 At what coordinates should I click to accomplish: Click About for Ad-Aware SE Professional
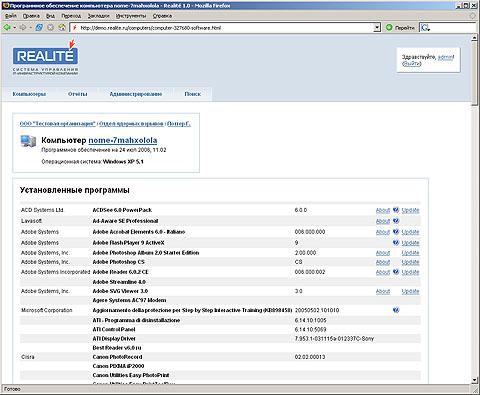(383, 221)
